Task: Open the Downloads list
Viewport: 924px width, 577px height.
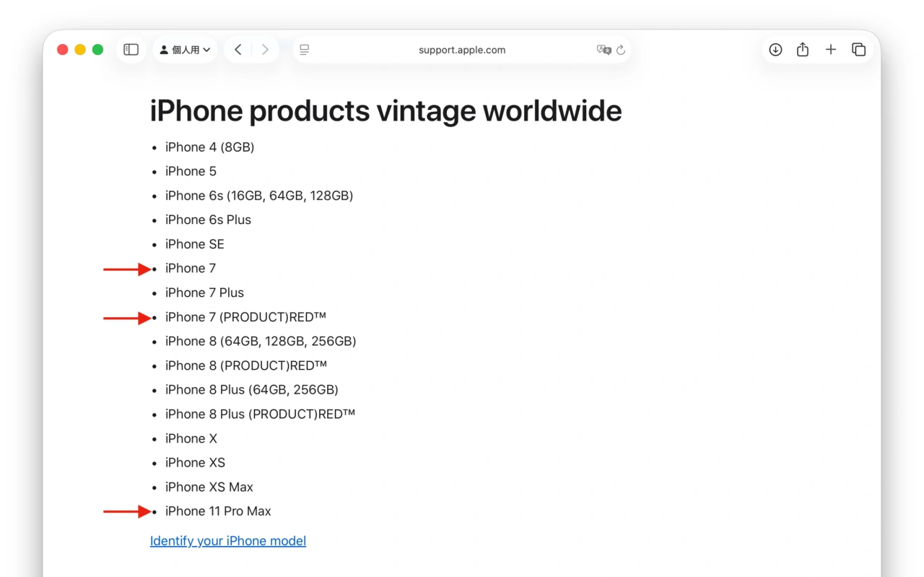Action: [x=775, y=49]
